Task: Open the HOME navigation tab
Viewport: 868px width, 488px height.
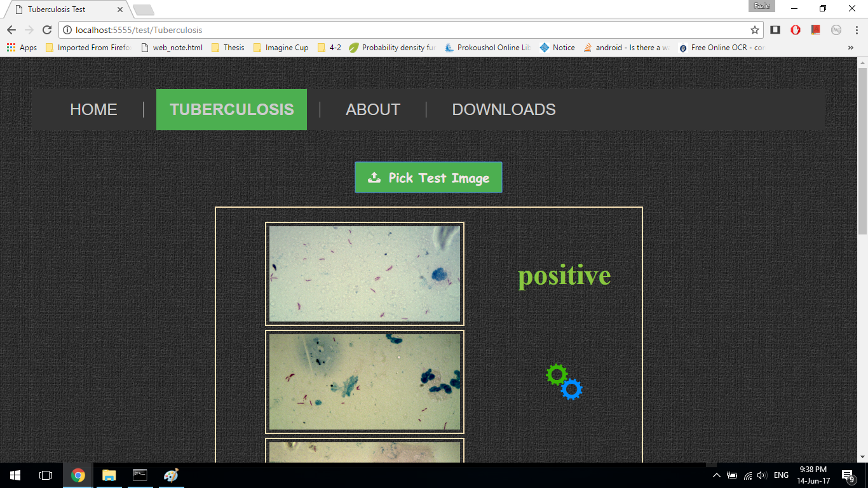Action: [93, 109]
